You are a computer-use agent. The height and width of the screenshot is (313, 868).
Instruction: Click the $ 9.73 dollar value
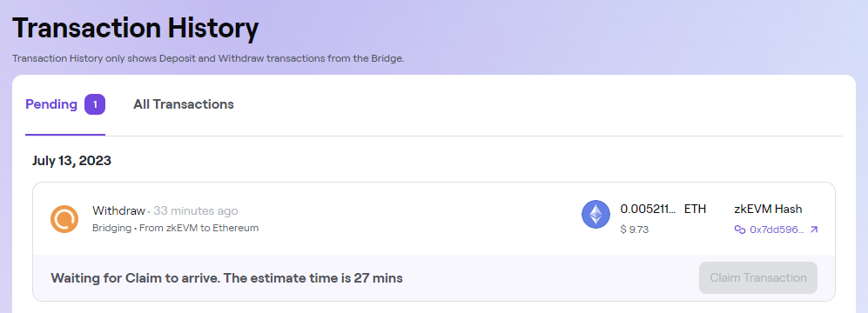pyautogui.click(x=635, y=230)
